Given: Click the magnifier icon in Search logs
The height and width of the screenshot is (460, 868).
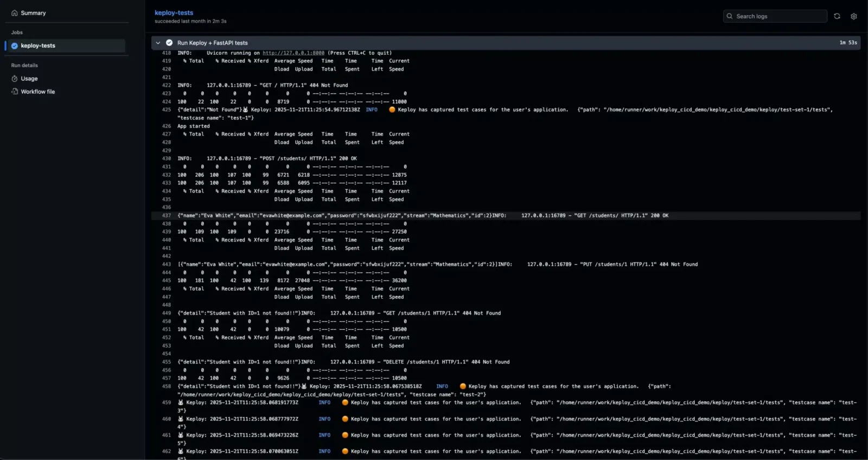Looking at the screenshot, I should pyautogui.click(x=730, y=16).
